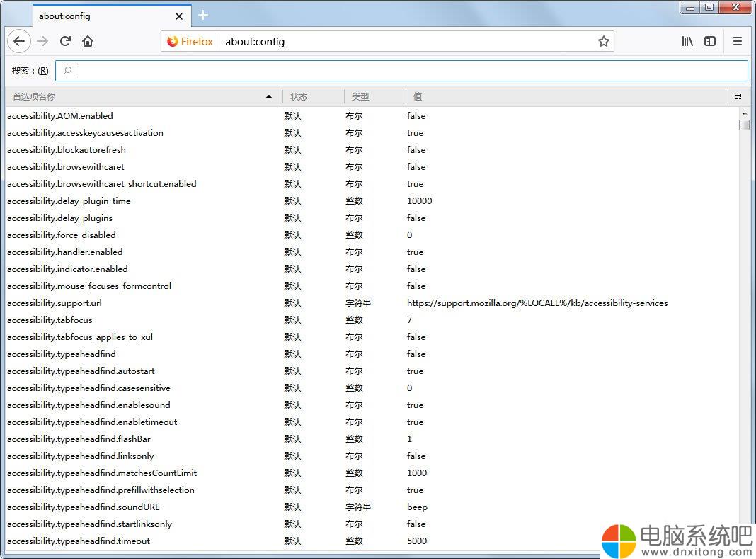Screen dimensions: 756x559
Task: Sort by the 类型 column header
Action: (x=374, y=96)
